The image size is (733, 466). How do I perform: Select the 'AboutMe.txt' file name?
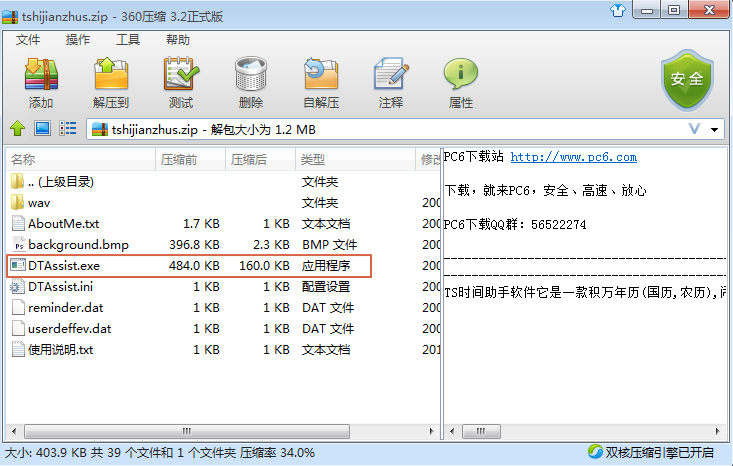click(64, 223)
